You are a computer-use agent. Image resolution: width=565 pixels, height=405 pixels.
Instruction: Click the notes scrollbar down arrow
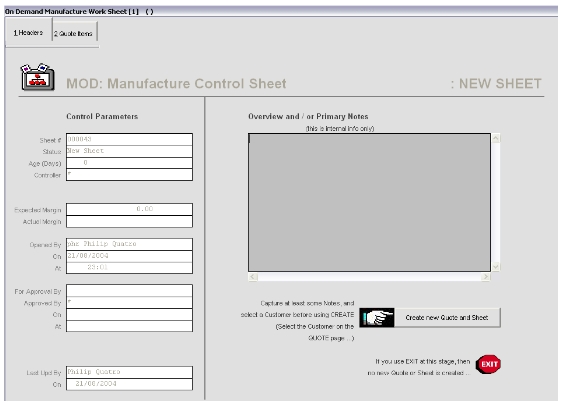pos(496,267)
